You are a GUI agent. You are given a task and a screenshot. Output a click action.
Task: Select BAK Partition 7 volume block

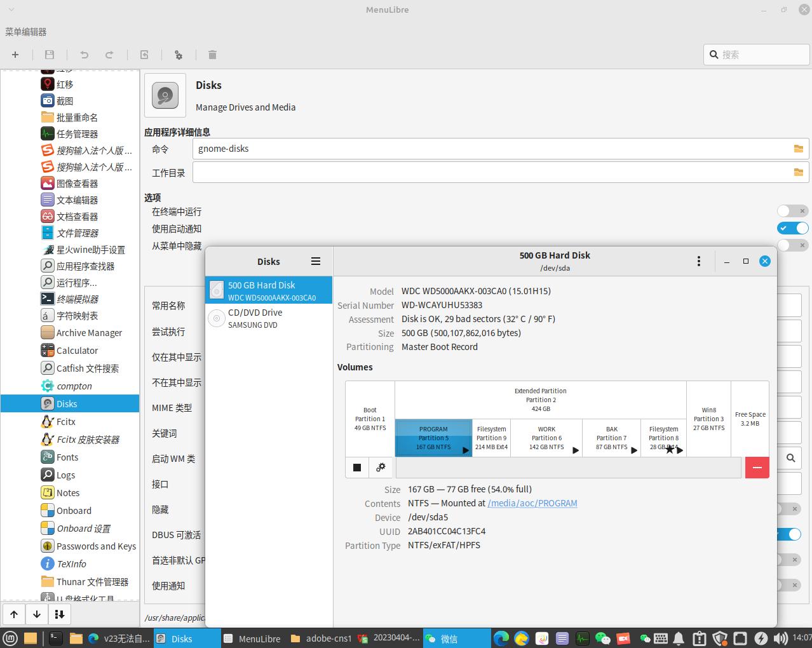click(x=611, y=438)
